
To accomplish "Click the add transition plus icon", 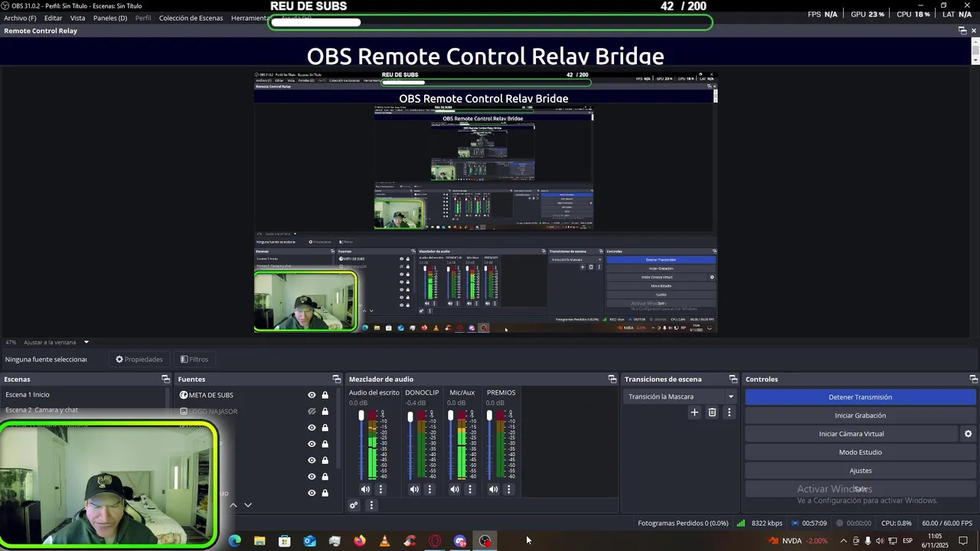I will coord(694,412).
